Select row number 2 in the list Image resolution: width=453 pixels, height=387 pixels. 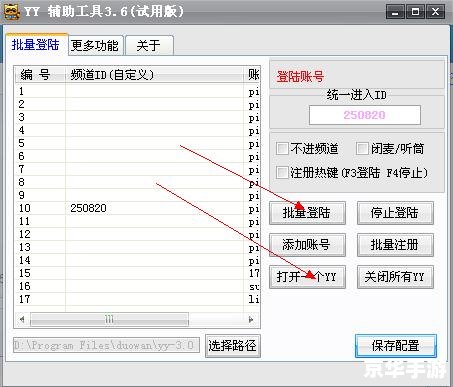tap(138, 104)
